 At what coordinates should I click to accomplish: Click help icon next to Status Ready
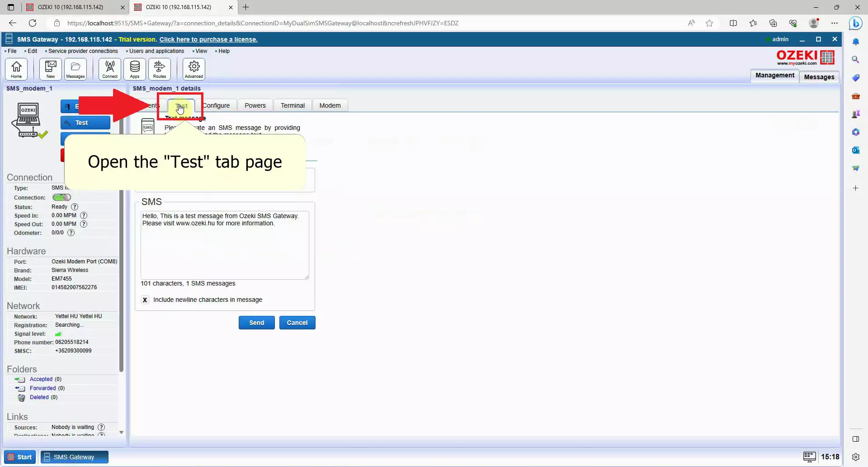(75, 207)
